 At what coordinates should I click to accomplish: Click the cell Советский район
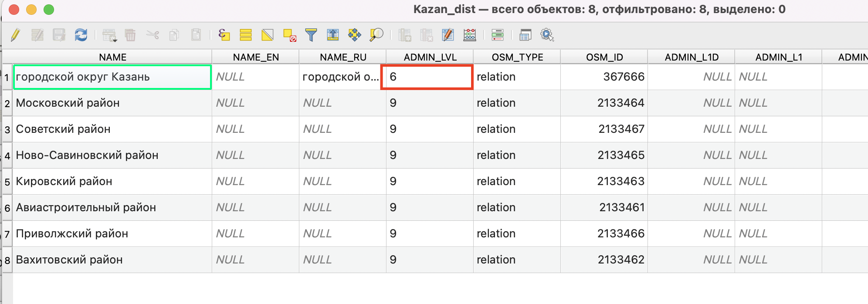click(x=112, y=129)
